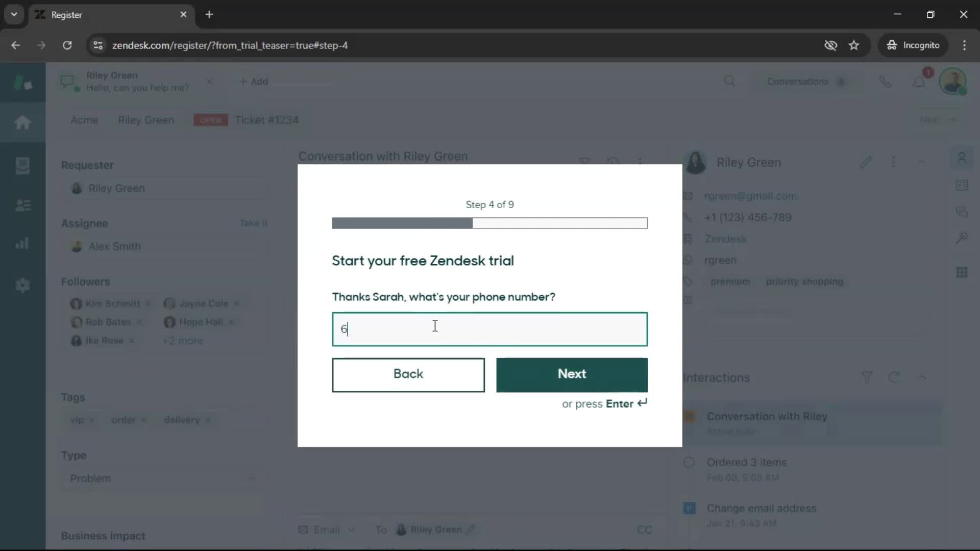Remove follower Hope Hall
Viewport: 980px width, 551px height.
pyautogui.click(x=231, y=322)
